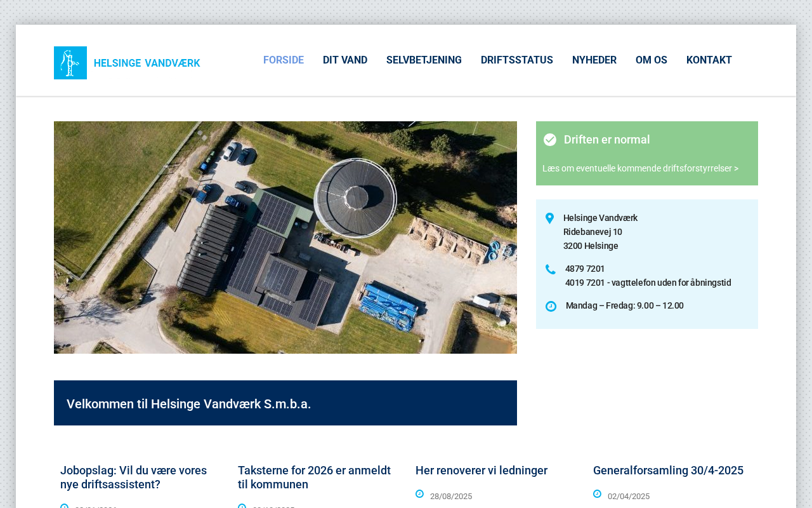Click the Driften er normal status heading
812x508 pixels.
(x=606, y=140)
